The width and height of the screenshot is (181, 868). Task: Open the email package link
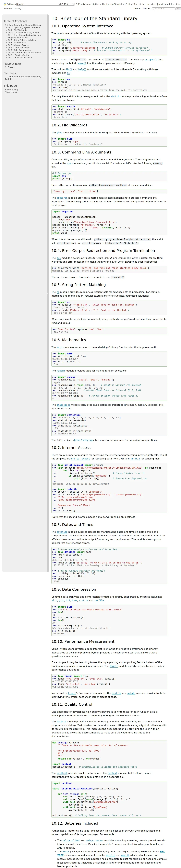tap(66, 852)
